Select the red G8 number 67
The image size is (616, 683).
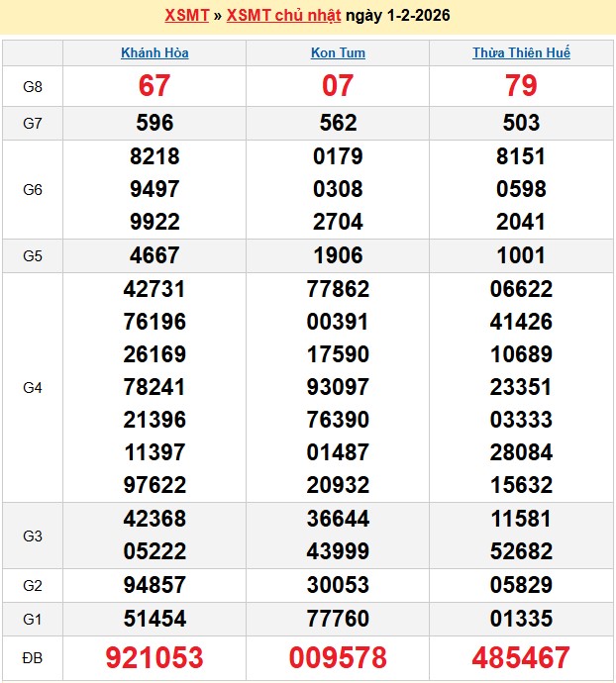154,86
